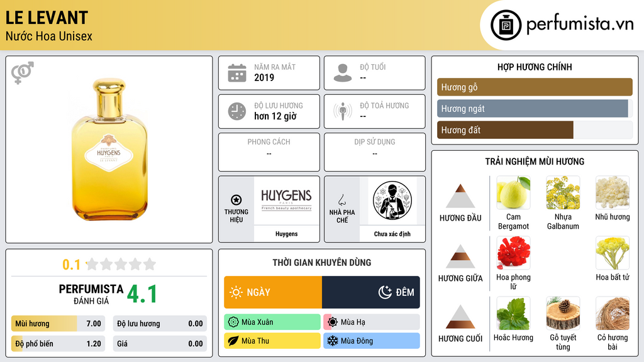The image size is (644, 362).
Task: Click the moon icon in the Đêm bar
Action: [385, 292]
